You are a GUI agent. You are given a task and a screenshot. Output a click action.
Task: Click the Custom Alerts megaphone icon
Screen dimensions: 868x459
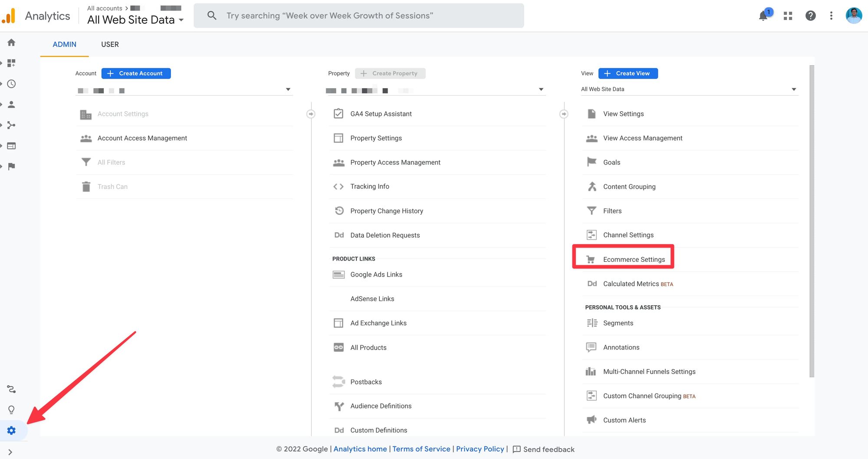(592, 420)
